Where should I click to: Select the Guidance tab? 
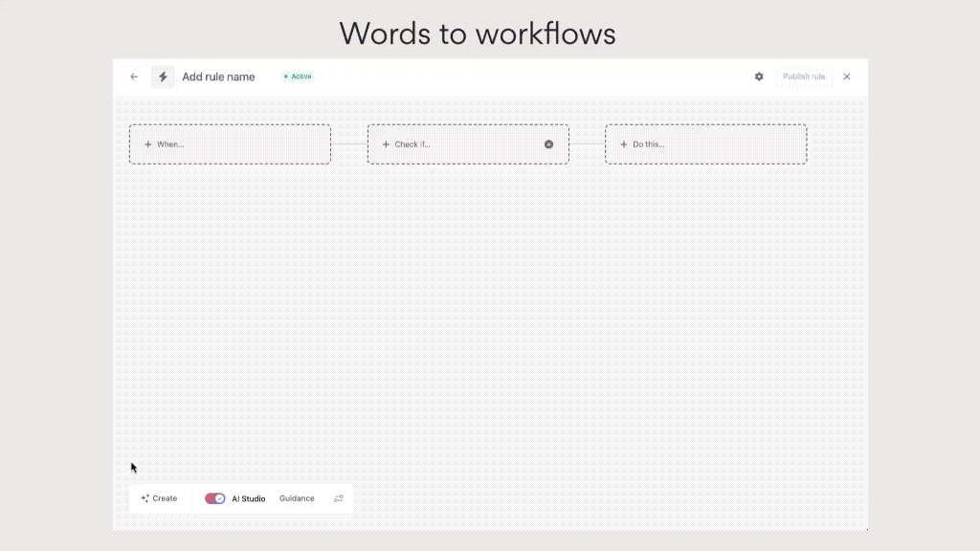[x=297, y=498]
